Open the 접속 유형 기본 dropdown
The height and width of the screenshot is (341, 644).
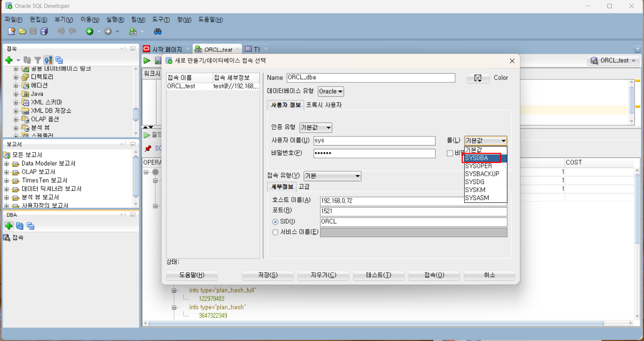point(332,176)
